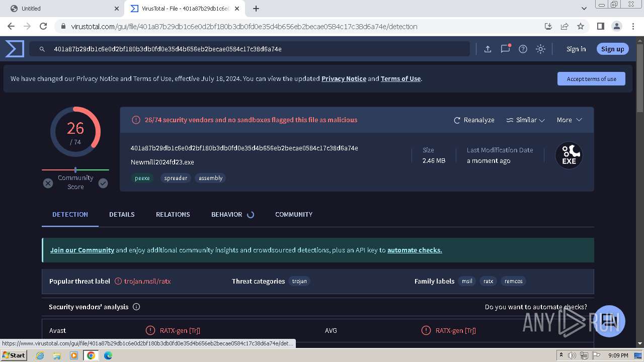Click the share page icon in address bar
The width and height of the screenshot is (644, 362).
coord(565,26)
